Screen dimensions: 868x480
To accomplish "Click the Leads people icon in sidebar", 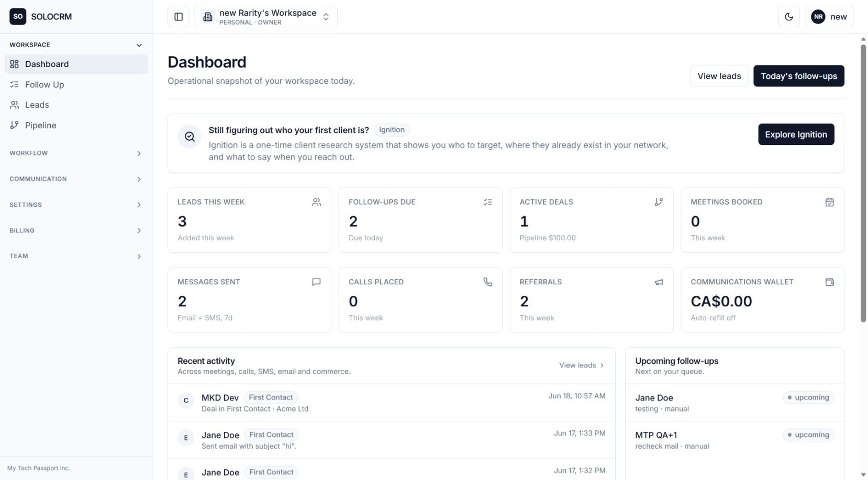I will coord(15,105).
